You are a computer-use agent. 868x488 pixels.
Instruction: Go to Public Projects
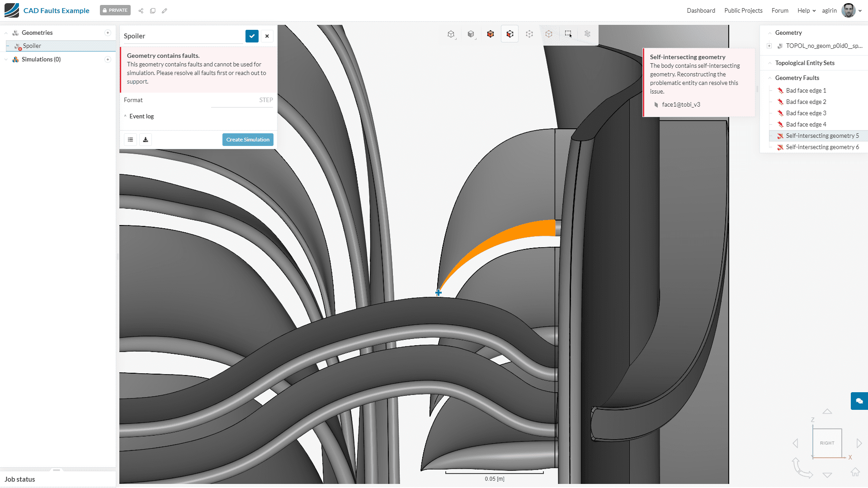click(x=743, y=10)
